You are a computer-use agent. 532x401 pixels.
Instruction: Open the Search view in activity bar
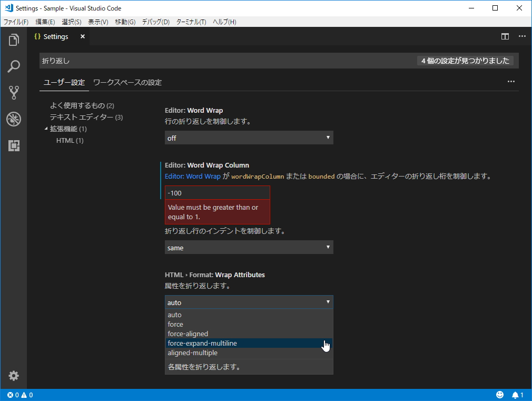click(x=14, y=66)
